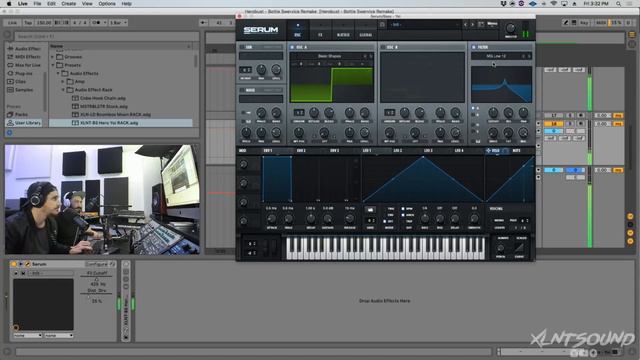Click the Link button in Live
The image size is (640, 360).
[12, 23]
